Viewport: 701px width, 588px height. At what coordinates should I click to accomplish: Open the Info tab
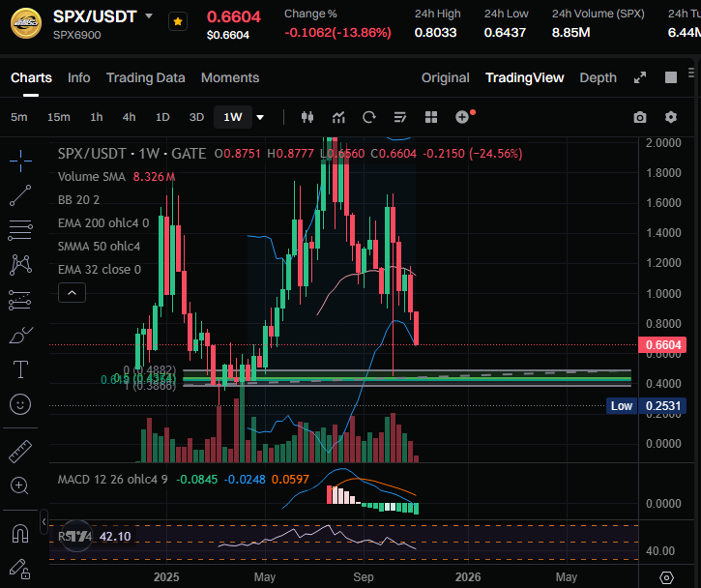click(x=78, y=77)
